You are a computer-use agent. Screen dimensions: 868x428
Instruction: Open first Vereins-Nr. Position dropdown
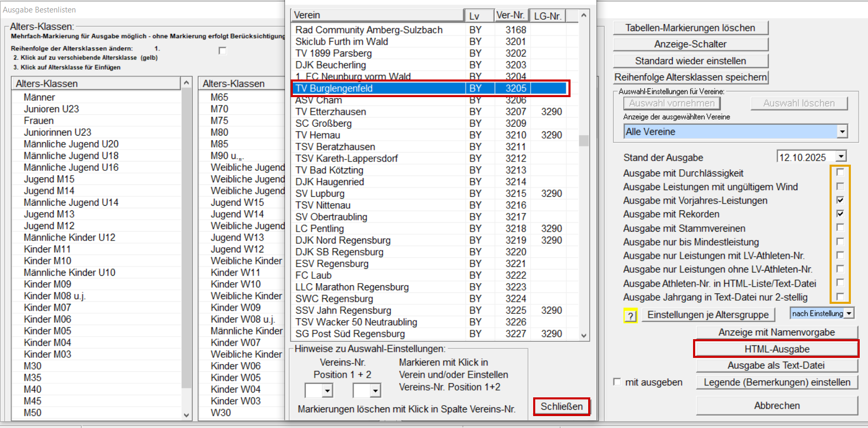click(327, 390)
